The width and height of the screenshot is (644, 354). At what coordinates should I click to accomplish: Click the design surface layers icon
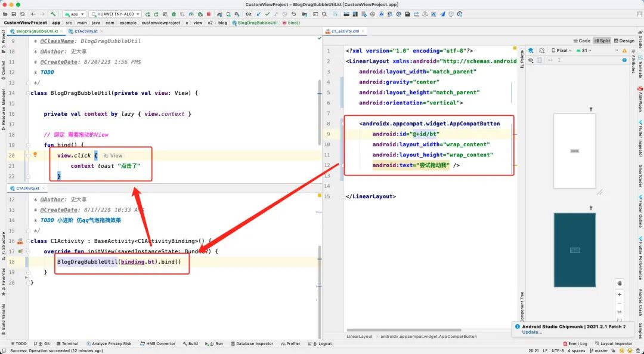coord(531,51)
